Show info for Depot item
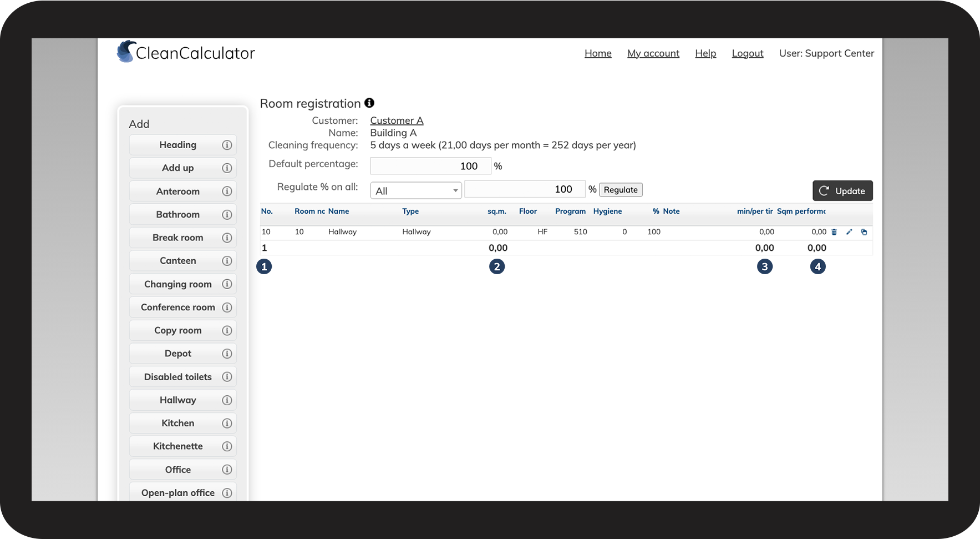Viewport: 980px width, 539px height. (x=227, y=354)
